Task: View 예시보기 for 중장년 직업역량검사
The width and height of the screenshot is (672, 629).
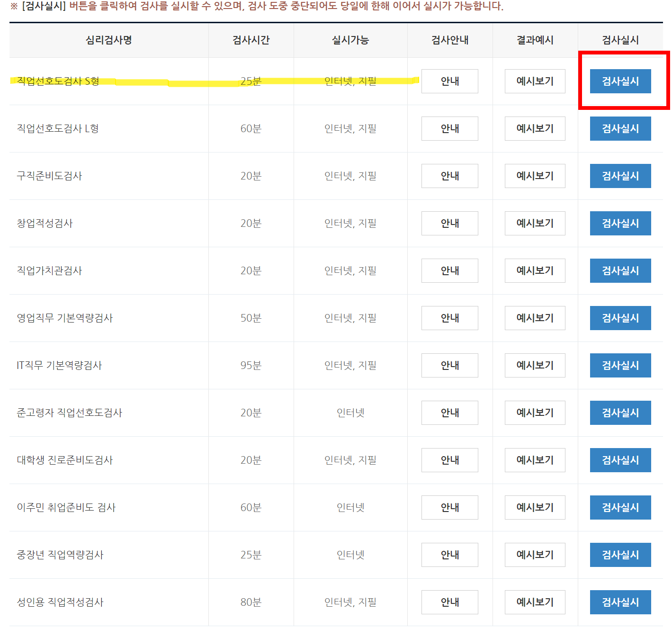Action: 535,555
